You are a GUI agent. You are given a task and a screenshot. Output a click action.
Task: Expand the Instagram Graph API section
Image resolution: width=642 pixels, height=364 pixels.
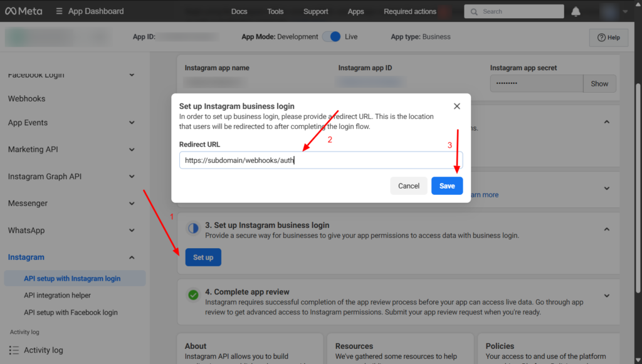(x=132, y=177)
